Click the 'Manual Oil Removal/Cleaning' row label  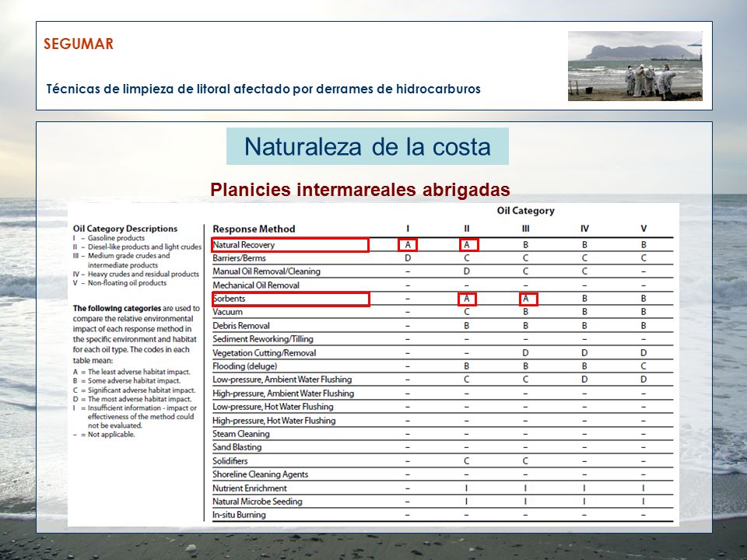point(266,271)
